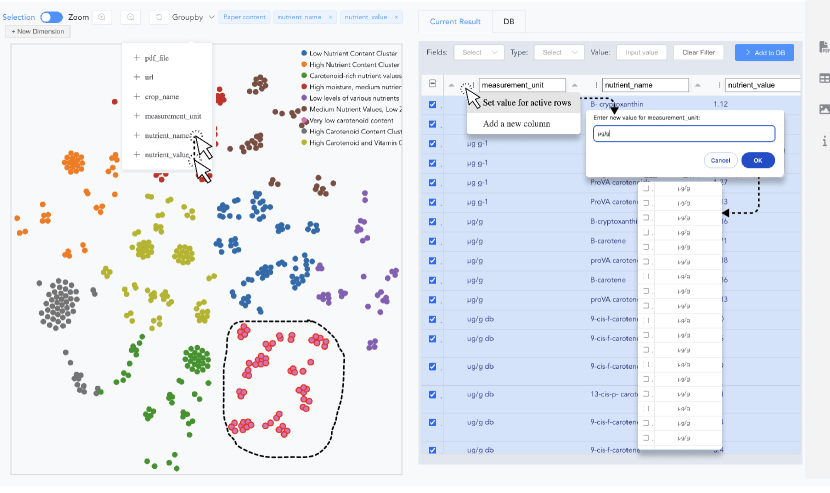Choose nutrient_name from the groupby list
This screenshot has width=830, height=493.
[167, 136]
